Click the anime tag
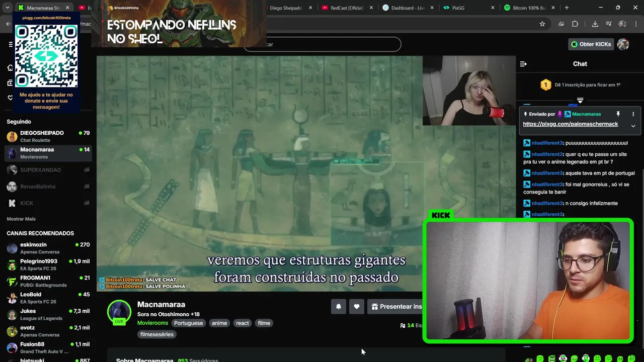This screenshot has width=644, height=362. [219, 323]
